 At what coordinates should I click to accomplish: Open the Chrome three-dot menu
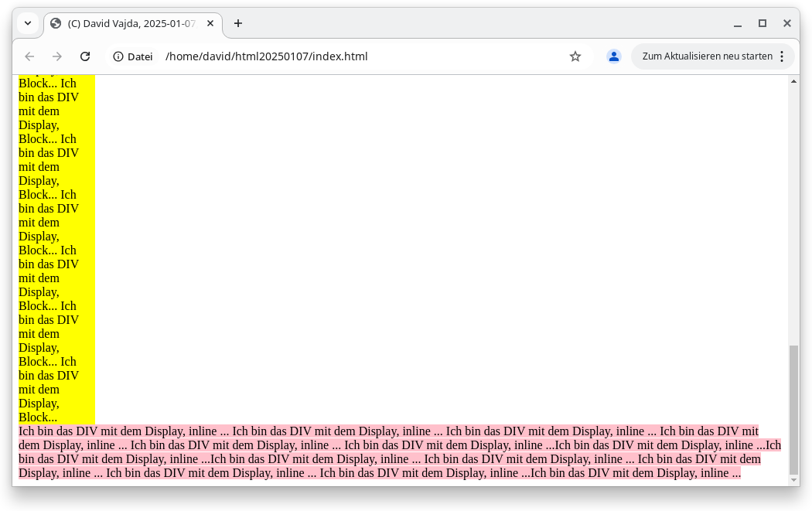coord(783,56)
